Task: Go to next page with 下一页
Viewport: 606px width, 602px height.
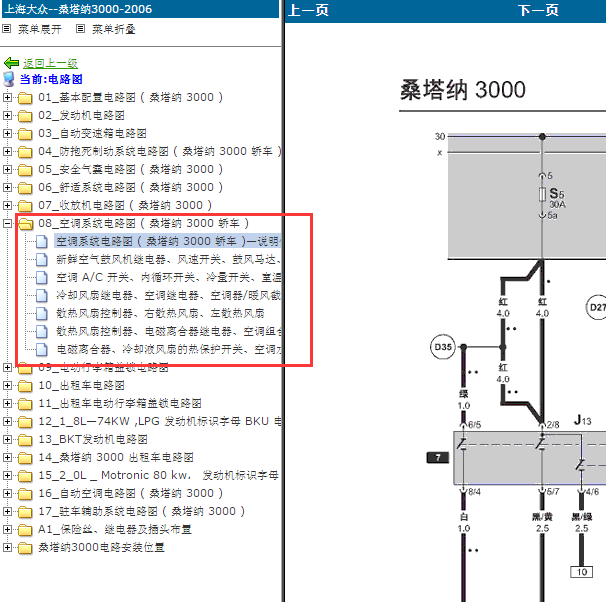Action: [x=538, y=10]
